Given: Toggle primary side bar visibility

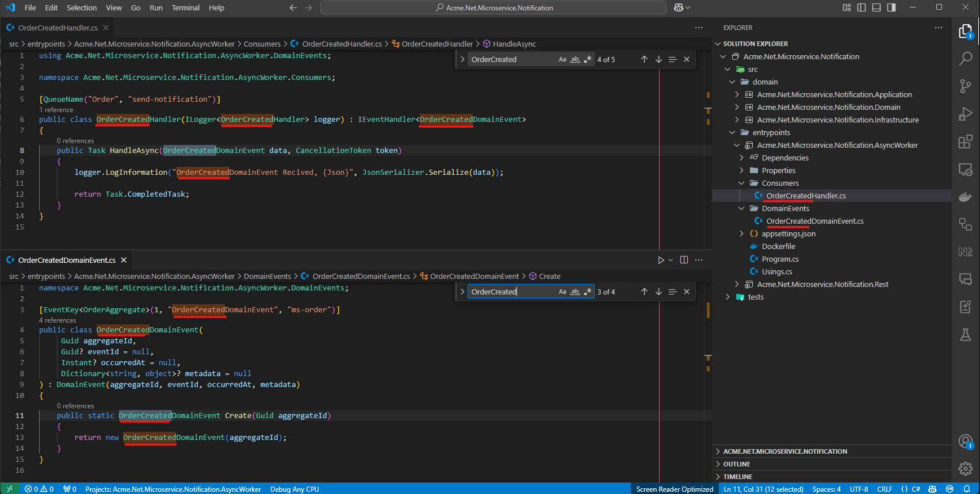Looking at the screenshot, I should [862, 7].
